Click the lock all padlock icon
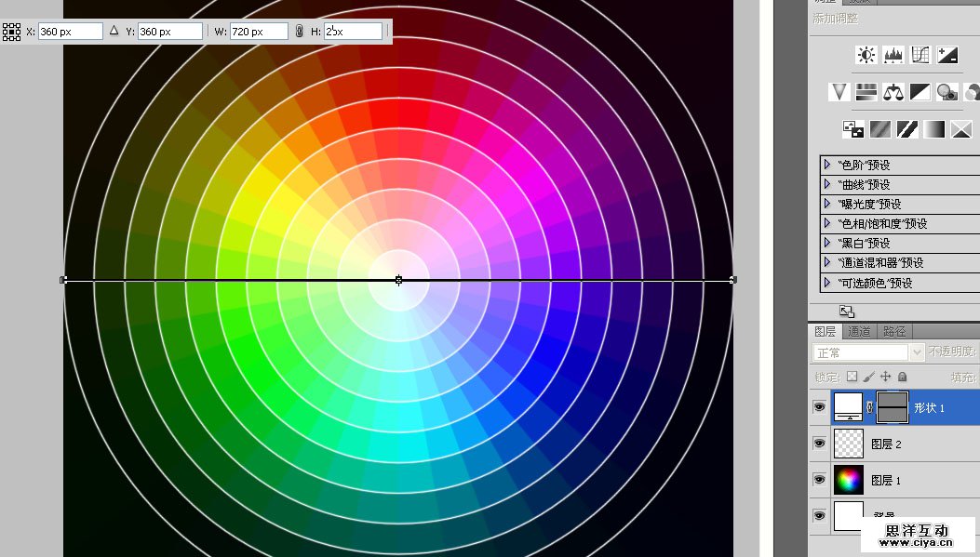Viewport: 980px width, 557px height. pos(902,377)
